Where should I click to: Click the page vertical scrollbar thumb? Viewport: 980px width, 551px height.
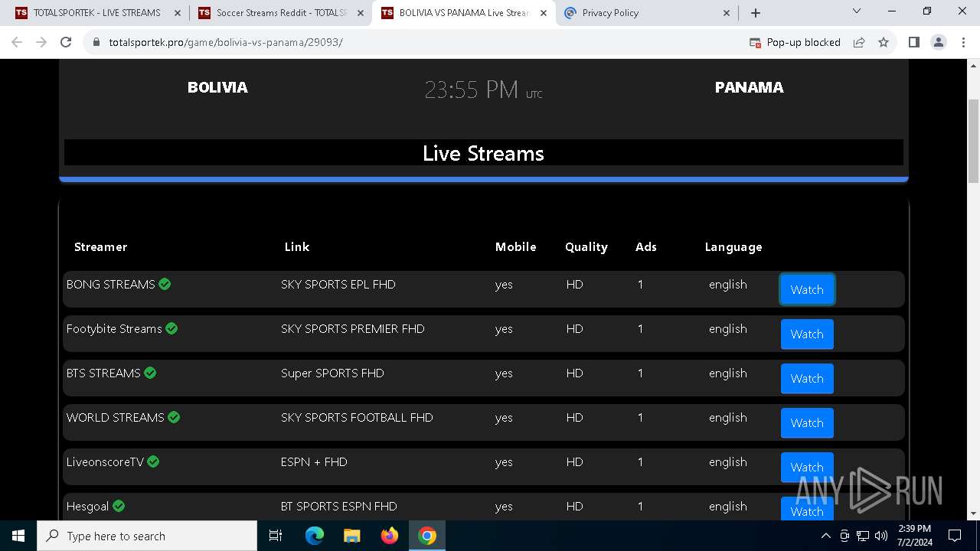[973, 142]
